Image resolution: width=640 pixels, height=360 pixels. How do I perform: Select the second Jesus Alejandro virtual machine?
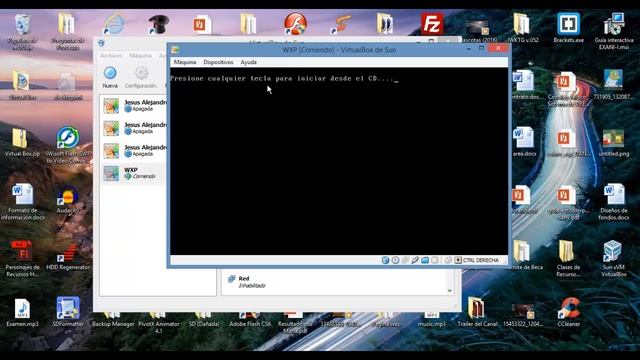click(133, 128)
